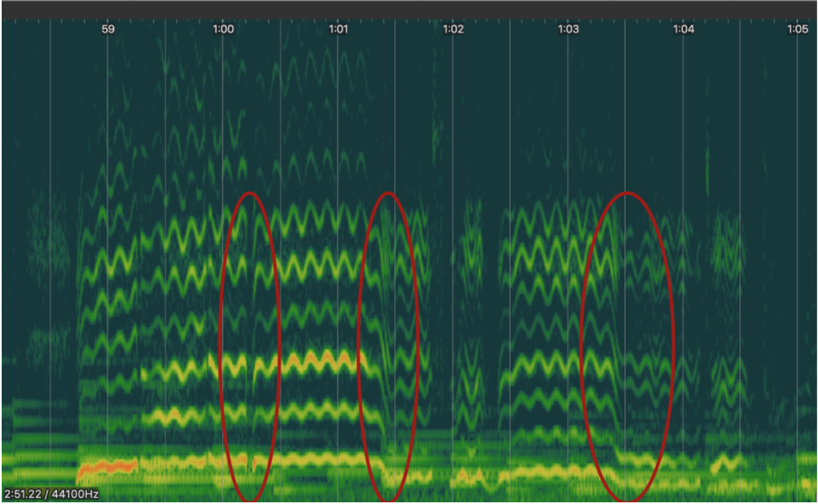Click the 2:51.22 / 44100Hz status readout
Screen dimensions: 818x504
[x=50, y=494]
